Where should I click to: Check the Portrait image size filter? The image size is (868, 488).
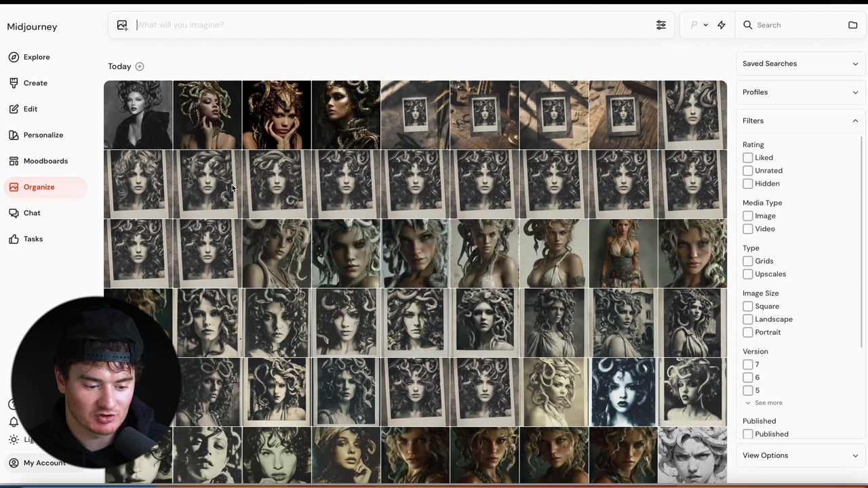pos(747,332)
